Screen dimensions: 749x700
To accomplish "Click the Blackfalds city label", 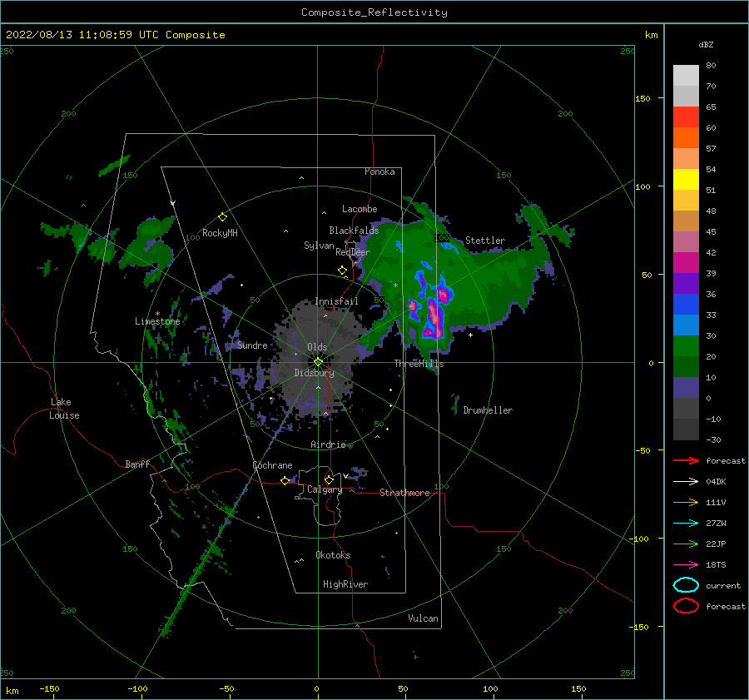I will 354,231.
